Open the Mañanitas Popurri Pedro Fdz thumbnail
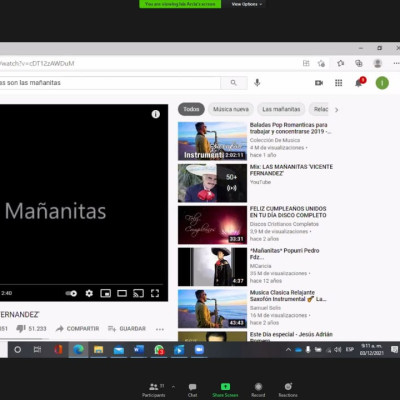400x400 pixels. click(212, 267)
